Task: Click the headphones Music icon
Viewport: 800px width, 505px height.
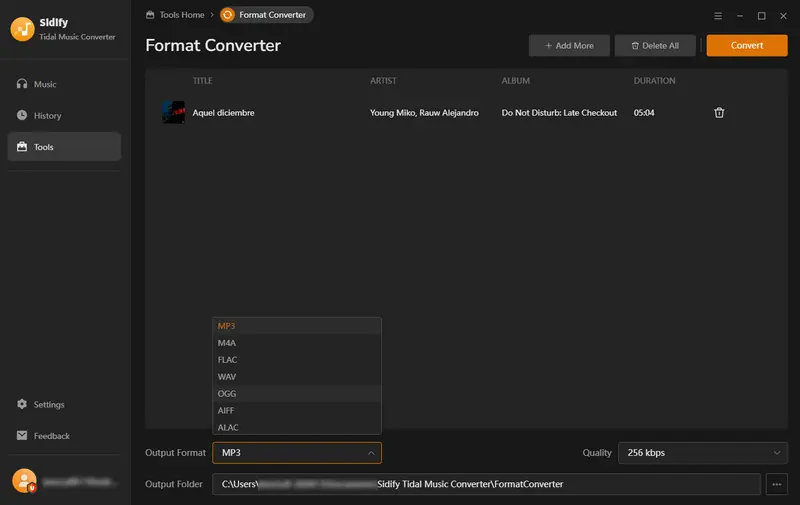Action: 22,84
